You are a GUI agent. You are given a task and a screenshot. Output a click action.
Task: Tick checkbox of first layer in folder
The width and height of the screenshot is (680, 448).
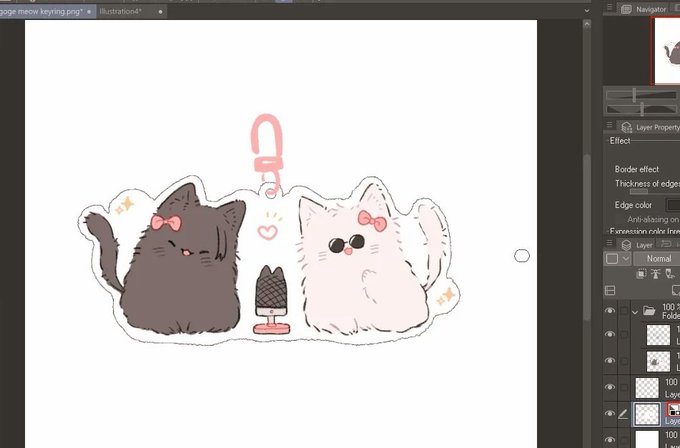click(624, 334)
